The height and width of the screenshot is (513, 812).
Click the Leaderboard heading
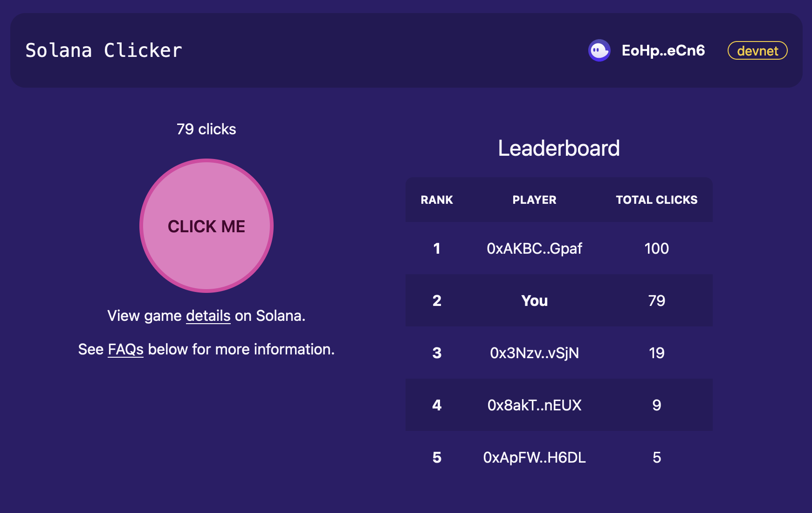(559, 148)
